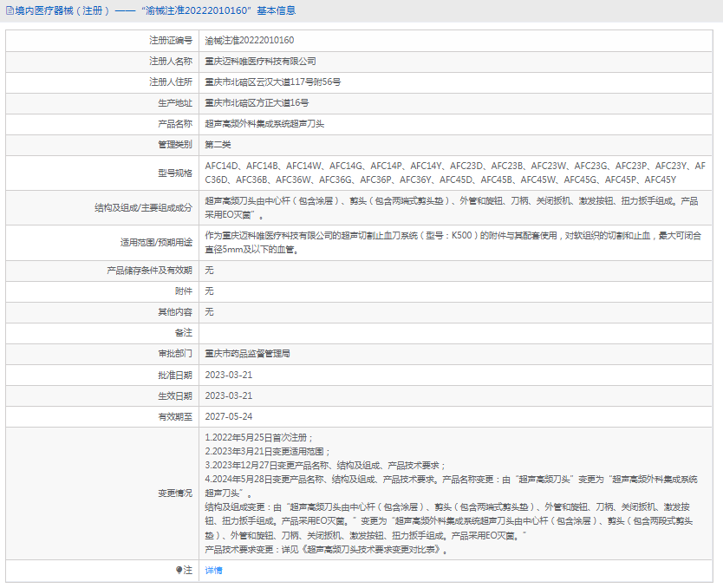Screen dimensions: 723x588
Task: Click the structure text starting 超声高频刀头由中心杆 in 结构及组成 row
Action: point(452,208)
